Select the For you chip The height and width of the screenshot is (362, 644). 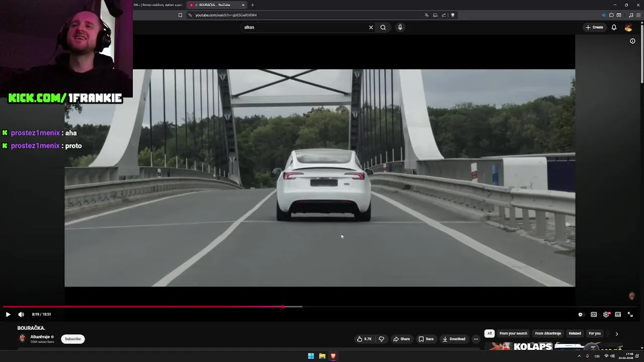tap(595, 333)
